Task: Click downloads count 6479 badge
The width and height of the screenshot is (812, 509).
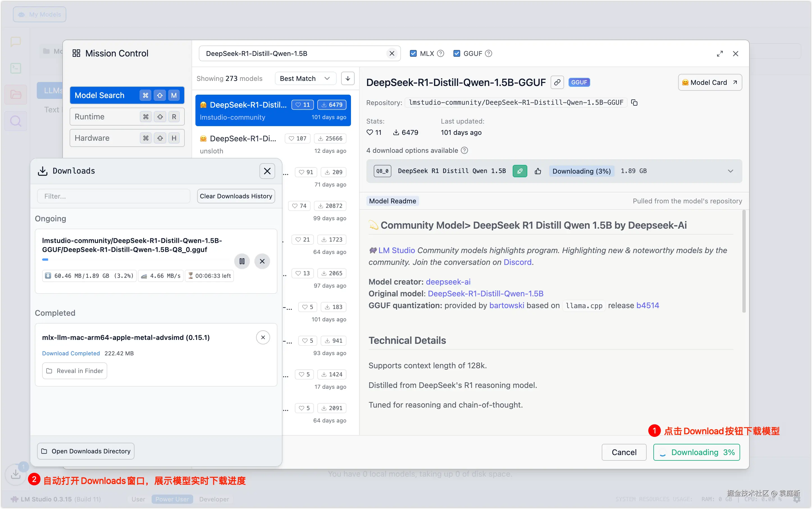Action: pyautogui.click(x=332, y=105)
